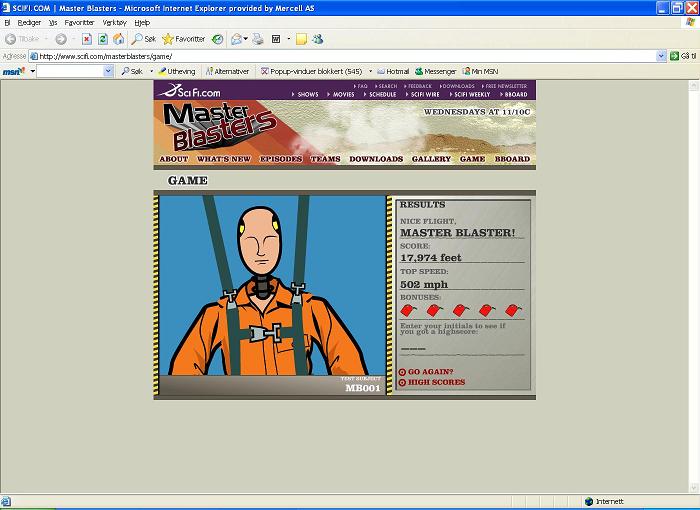Click the yellow note discuss icon
This screenshot has height=510, width=700.
tap(301, 39)
